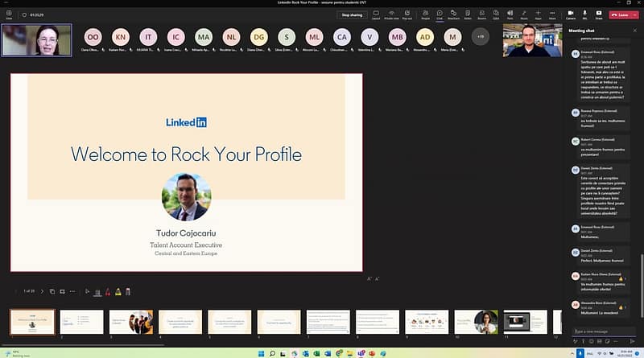Select slide thumbnail 2
The image size is (644, 358).
pyautogui.click(x=82, y=322)
